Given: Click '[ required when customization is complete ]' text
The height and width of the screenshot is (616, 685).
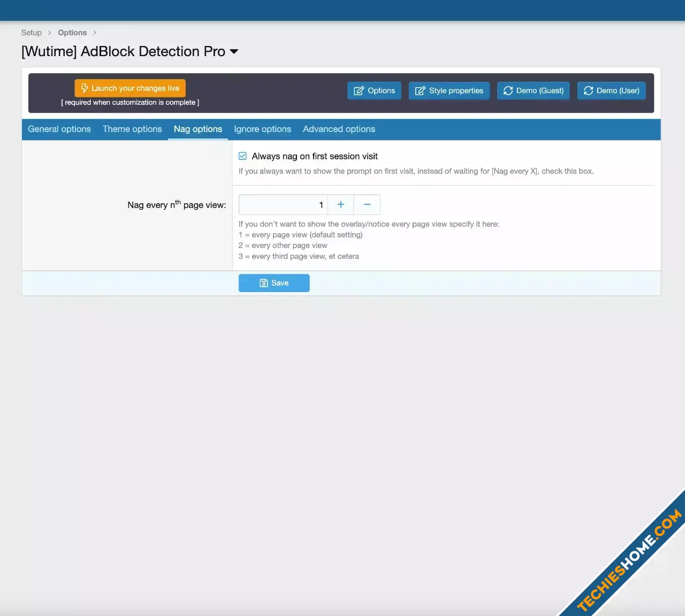Looking at the screenshot, I should [x=130, y=102].
